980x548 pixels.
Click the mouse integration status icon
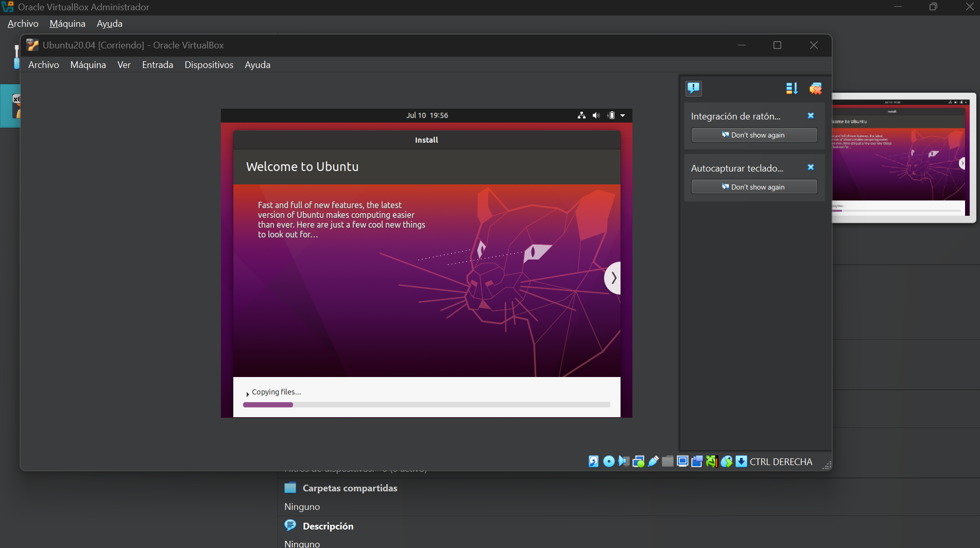(x=727, y=461)
